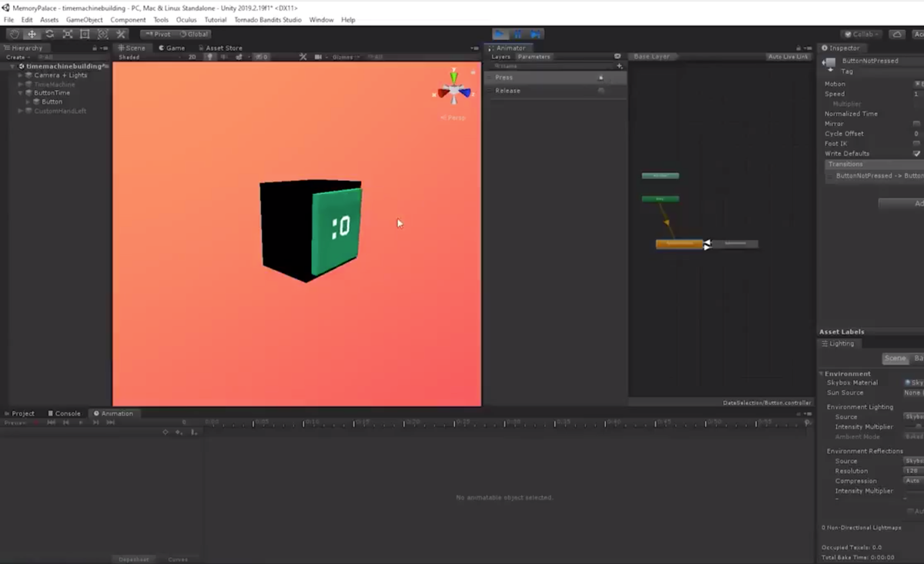Expand the Camera + Lights hierarchy item
Screen dimensions: 924x564
[21, 75]
